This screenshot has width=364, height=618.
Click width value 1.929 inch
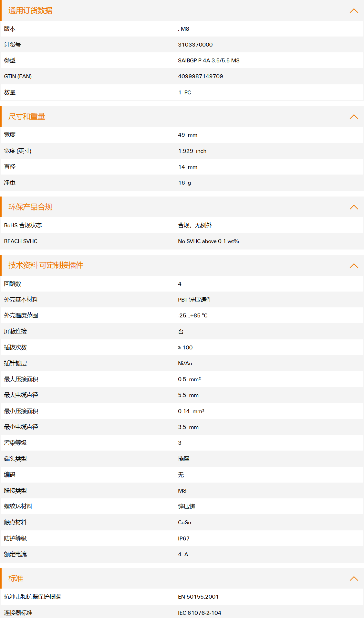click(192, 151)
